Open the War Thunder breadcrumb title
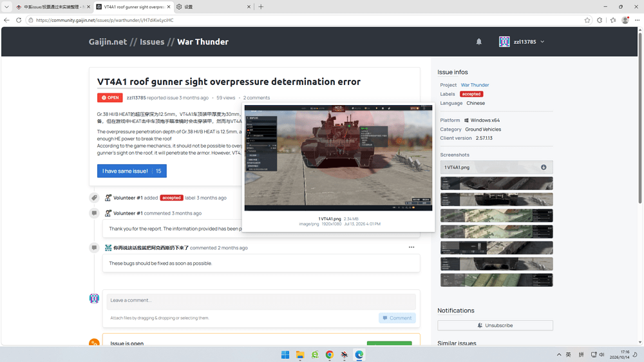 pyautogui.click(x=203, y=41)
